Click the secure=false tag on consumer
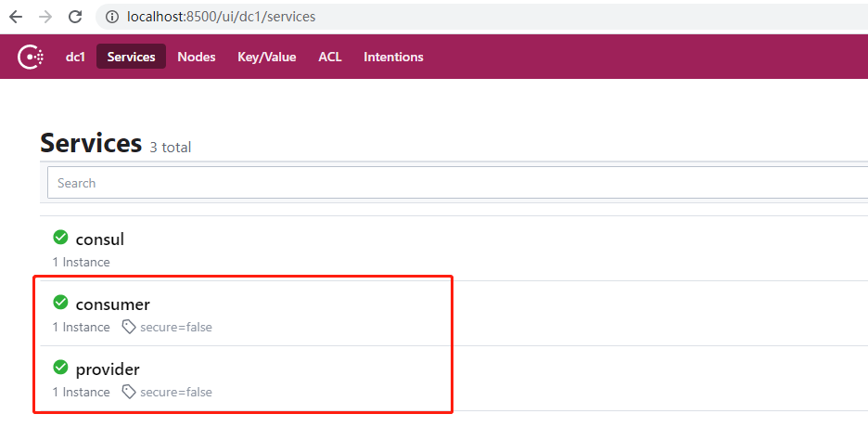Viewport: 868px width, 427px height. coord(176,328)
